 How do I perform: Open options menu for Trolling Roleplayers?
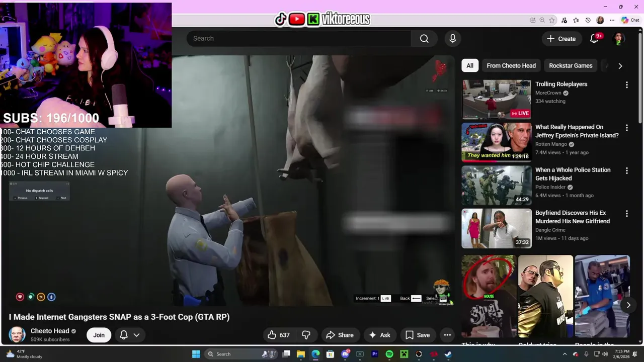click(626, 85)
